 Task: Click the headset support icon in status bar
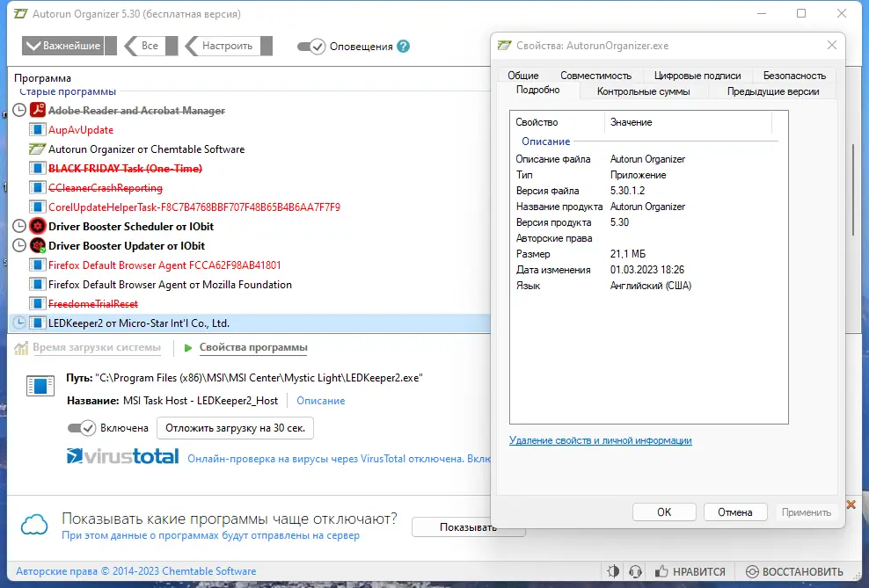(x=636, y=571)
